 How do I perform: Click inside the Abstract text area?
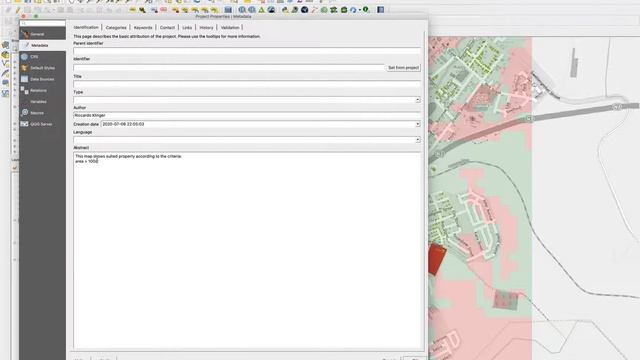[247, 251]
